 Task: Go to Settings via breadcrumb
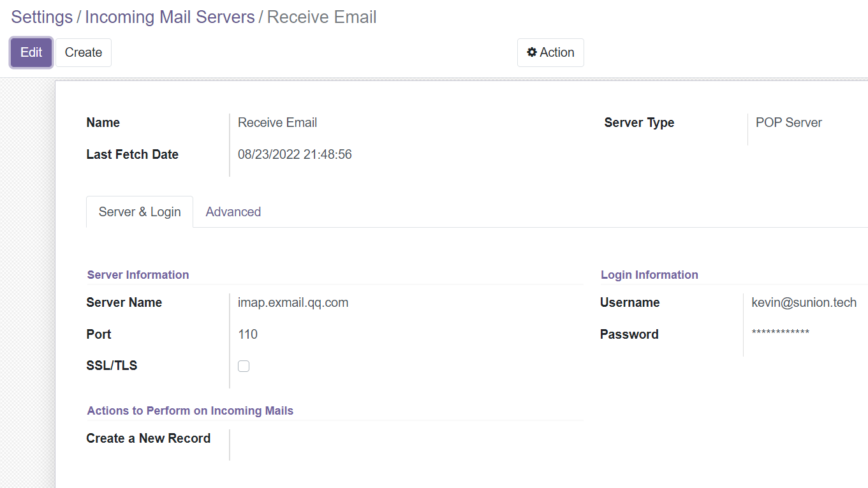[41, 17]
